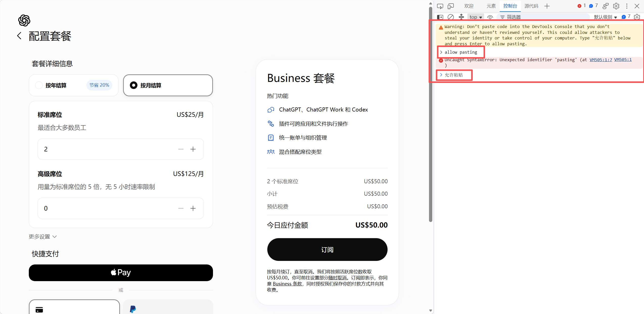644x314 pixels.
Task: Open the top context dropdown
Action: [476, 17]
